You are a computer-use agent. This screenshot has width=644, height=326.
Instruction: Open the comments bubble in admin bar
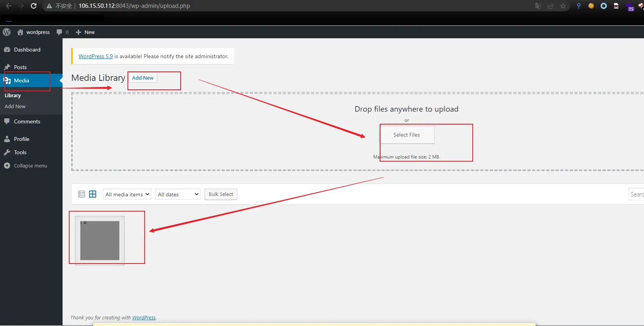63,32
